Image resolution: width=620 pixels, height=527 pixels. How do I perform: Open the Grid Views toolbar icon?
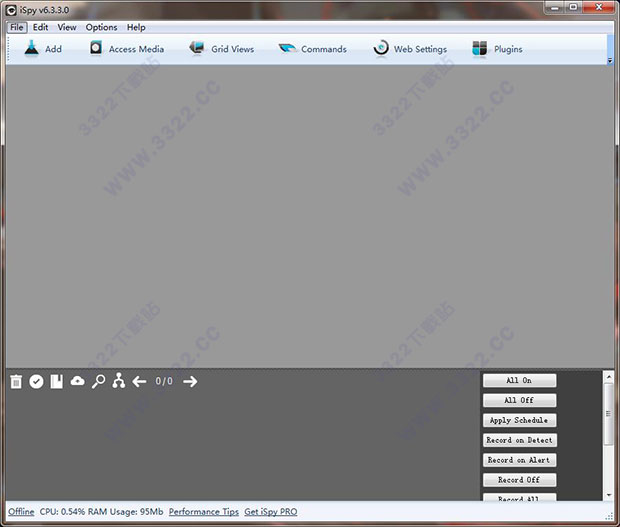197,49
